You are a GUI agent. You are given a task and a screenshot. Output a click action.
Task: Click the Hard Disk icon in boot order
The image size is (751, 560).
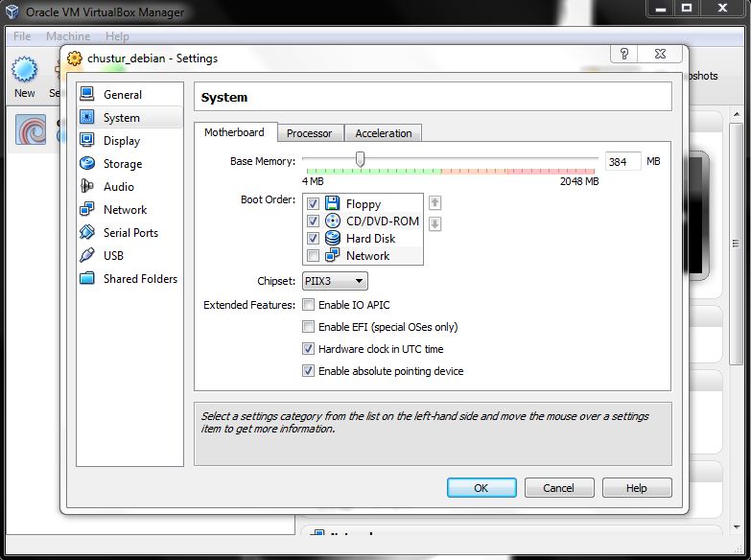pos(333,238)
